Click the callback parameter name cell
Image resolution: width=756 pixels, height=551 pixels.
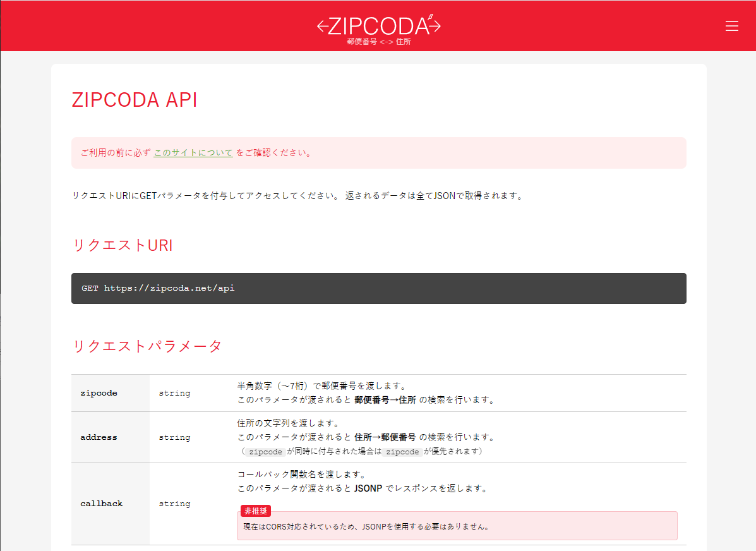[x=102, y=504]
